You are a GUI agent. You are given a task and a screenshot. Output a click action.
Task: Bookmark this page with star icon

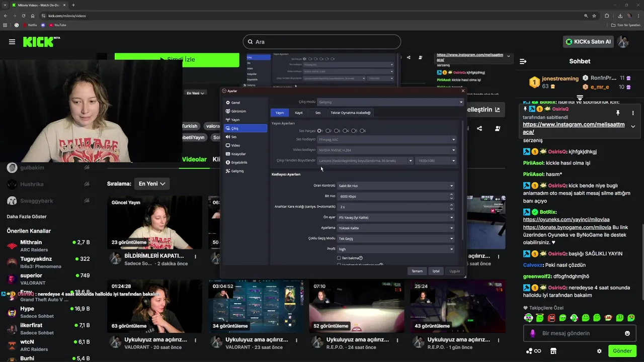pyautogui.click(x=594, y=16)
